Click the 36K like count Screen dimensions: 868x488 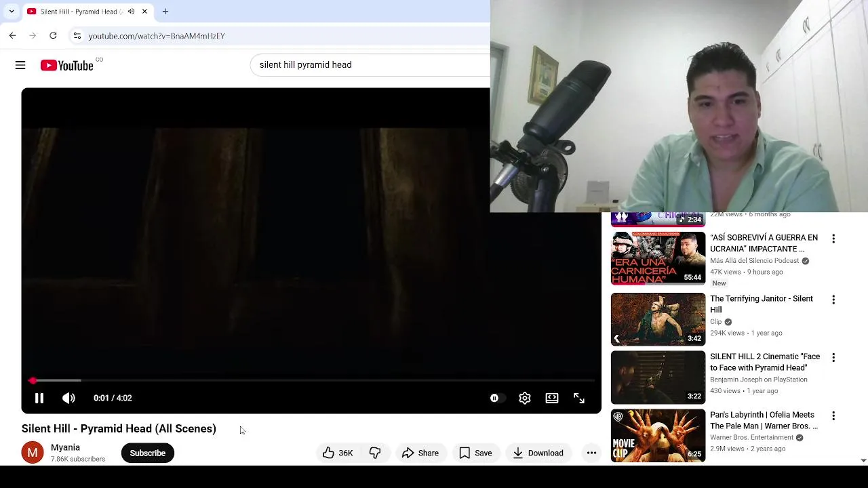pyautogui.click(x=346, y=453)
